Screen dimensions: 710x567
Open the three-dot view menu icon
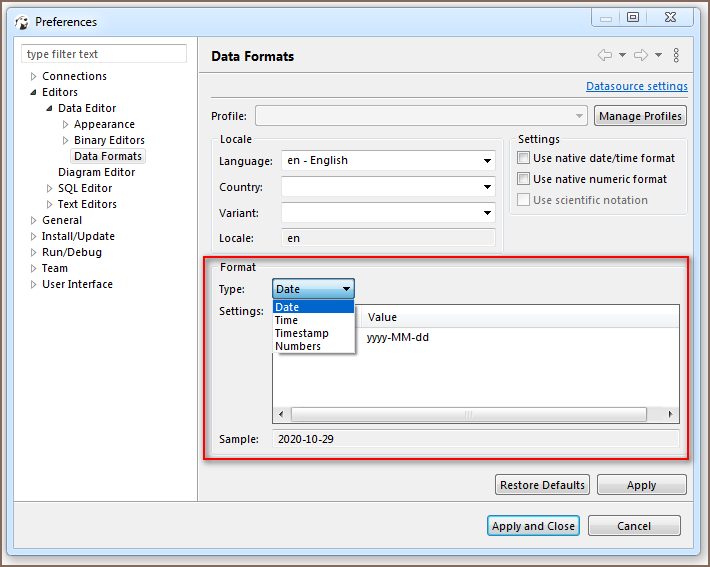pos(676,56)
